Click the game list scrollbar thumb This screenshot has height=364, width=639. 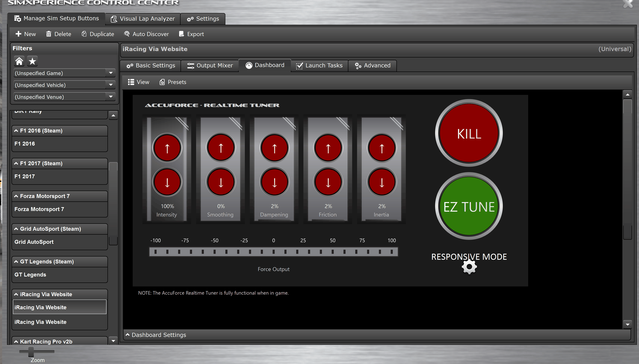[113, 203]
